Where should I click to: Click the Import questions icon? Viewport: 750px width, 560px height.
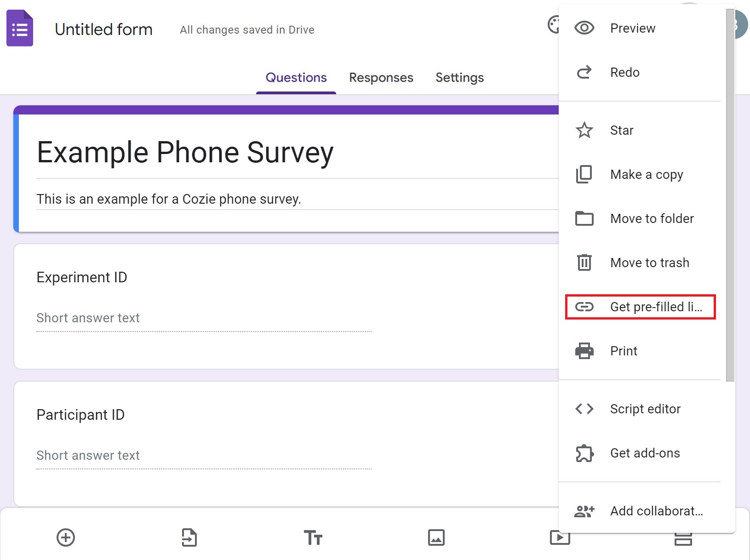coord(189,537)
